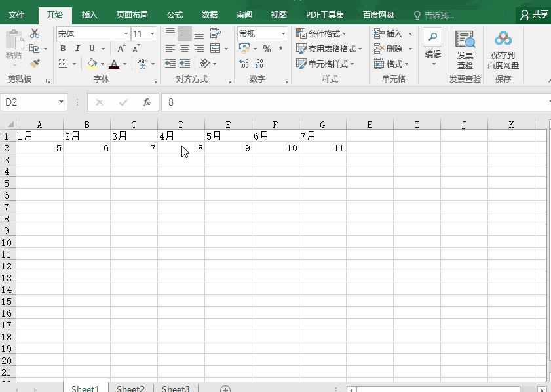551x392 pixels.
Task: Decrease decimal places icon
Action: click(259, 64)
